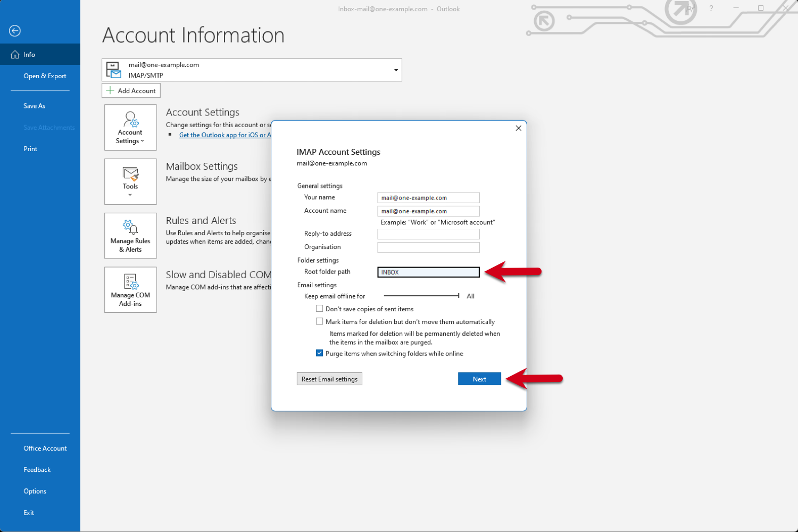Click the back arrow to return to Mail
The width and height of the screenshot is (798, 532).
tap(14, 31)
